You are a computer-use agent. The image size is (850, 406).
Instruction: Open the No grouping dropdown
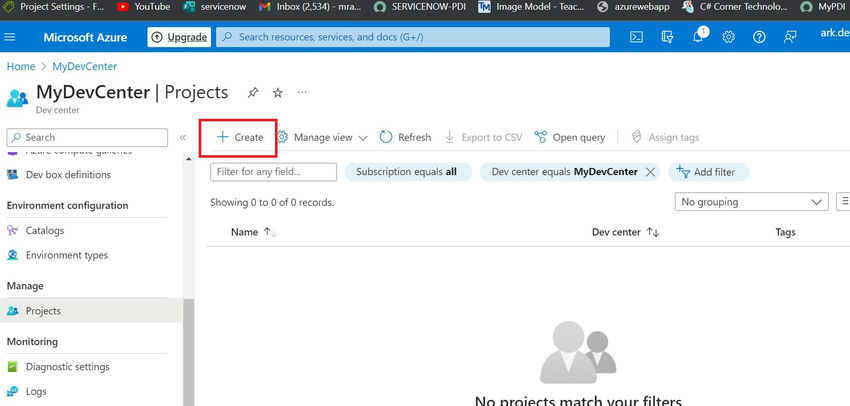[x=751, y=202]
